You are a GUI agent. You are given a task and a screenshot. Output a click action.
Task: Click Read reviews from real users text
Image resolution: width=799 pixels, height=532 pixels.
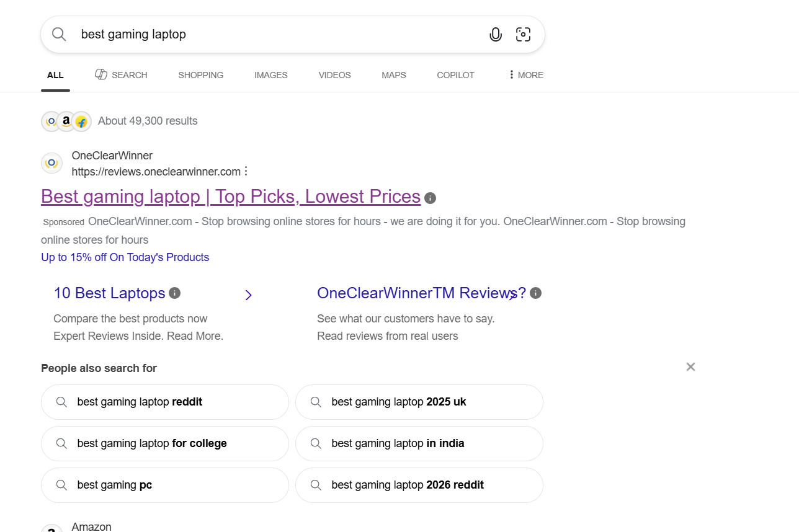[388, 336]
